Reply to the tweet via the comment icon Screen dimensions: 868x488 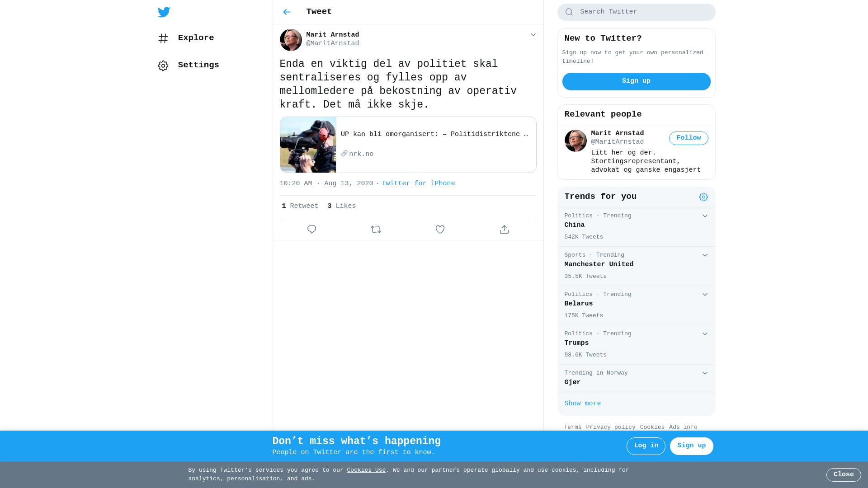[311, 230]
